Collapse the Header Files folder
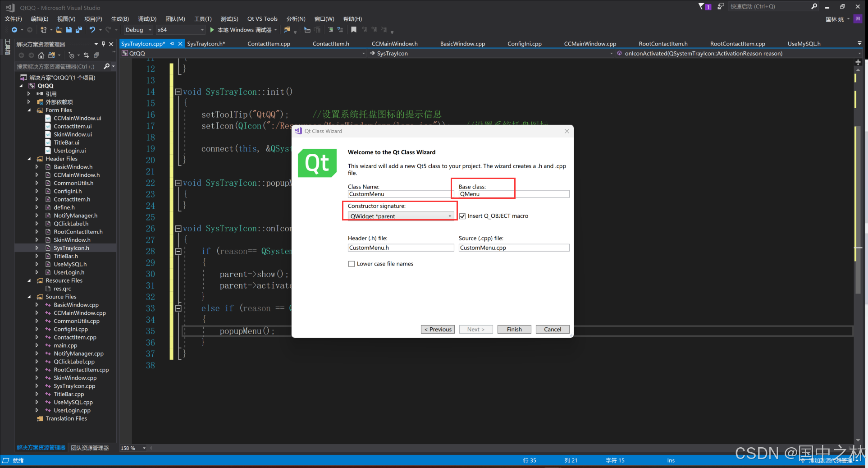Image resolution: width=868 pixels, height=468 pixels. (29, 159)
